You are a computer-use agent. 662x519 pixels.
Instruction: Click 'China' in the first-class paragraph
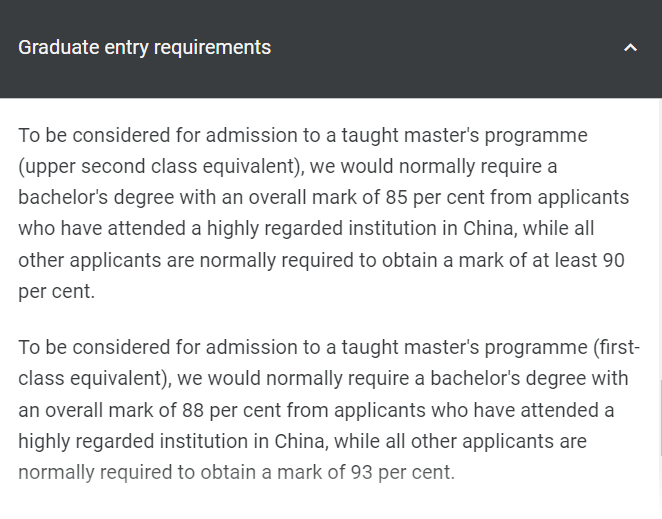click(301, 441)
